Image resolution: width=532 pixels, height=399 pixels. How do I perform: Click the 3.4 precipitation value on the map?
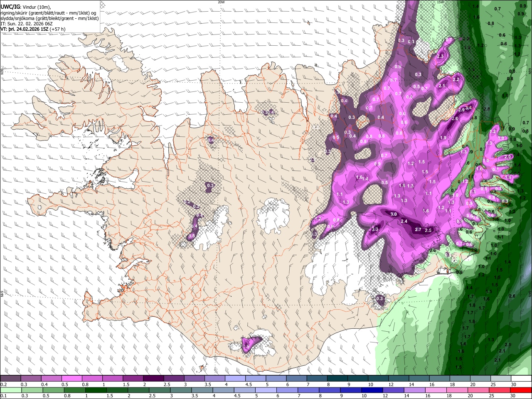pos(469,108)
